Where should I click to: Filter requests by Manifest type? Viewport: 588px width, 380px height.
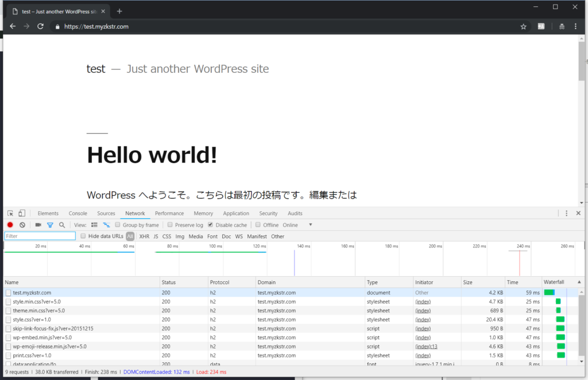point(257,236)
